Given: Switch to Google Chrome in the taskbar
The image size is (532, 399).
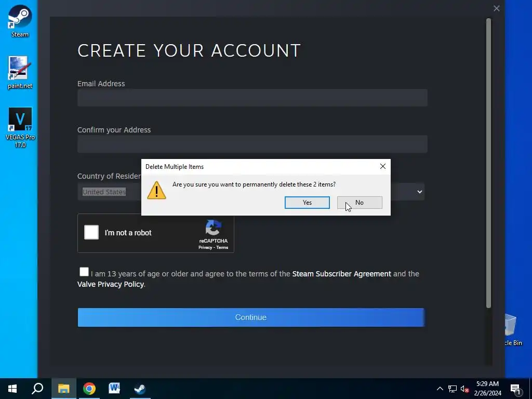Looking at the screenshot, I should click(x=89, y=389).
